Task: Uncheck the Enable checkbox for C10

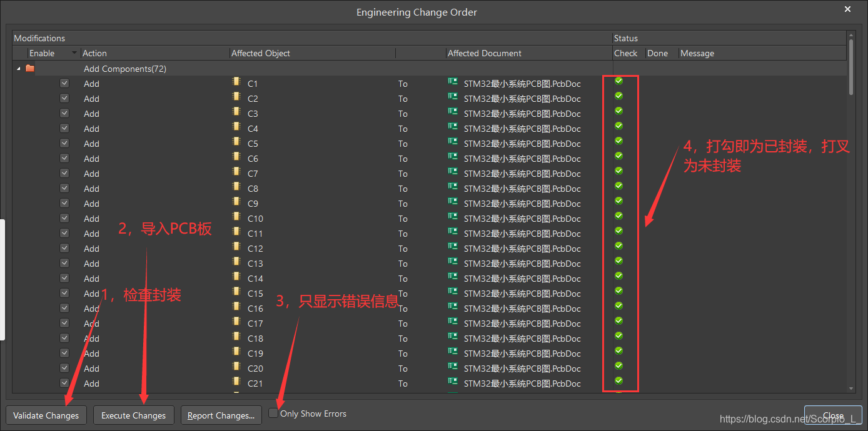Action: pos(64,218)
